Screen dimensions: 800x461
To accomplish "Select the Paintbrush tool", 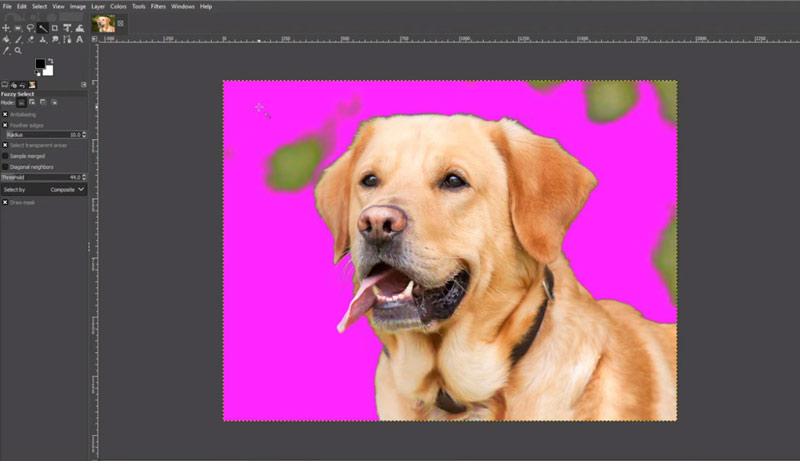I will coord(18,39).
